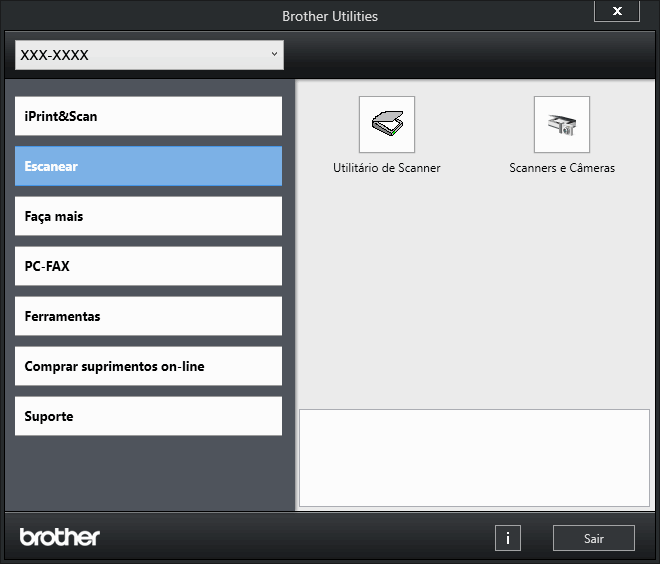Viewport: 660px width, 564px height.
Task: Open the XXX-XXXX model dropdown
Action: pos(149,55)
